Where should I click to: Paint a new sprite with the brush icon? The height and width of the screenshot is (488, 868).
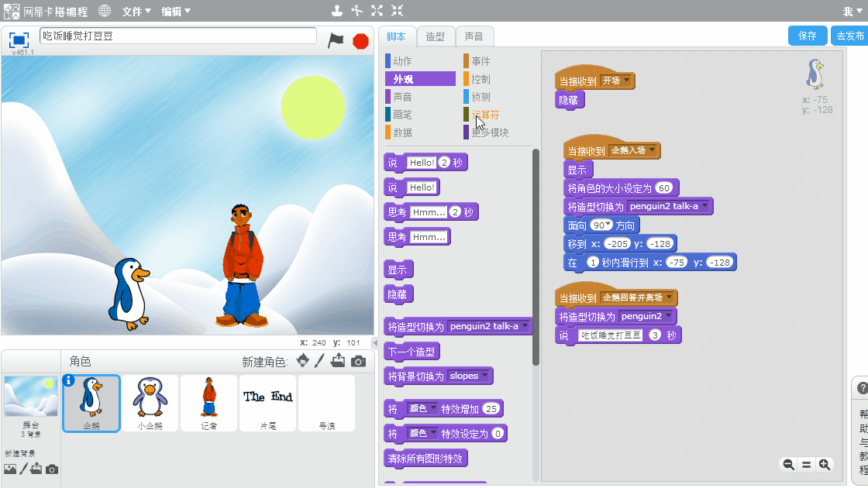(319, 361)
